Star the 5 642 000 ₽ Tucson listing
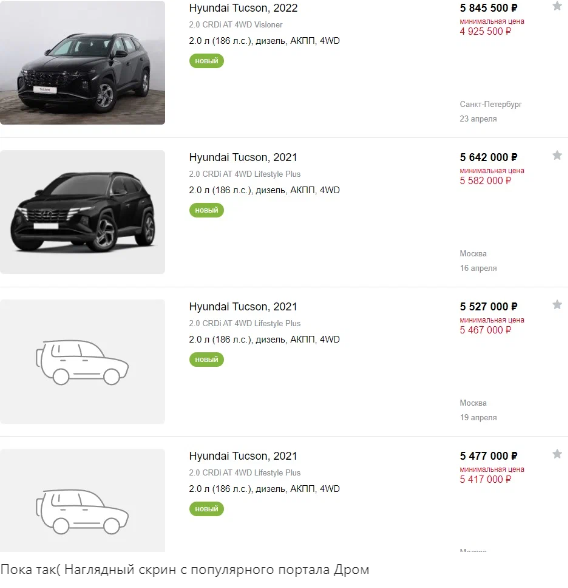 pyautogui.click(x=557, y=155)
